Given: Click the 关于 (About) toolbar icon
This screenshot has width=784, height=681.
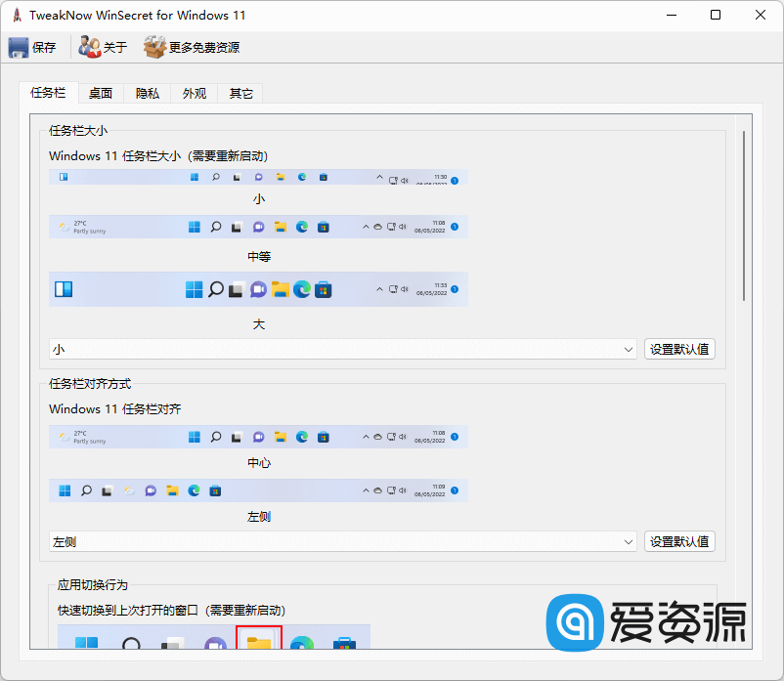Looking at the screenshot, I should pyautogui.click(x=88, y=46).
